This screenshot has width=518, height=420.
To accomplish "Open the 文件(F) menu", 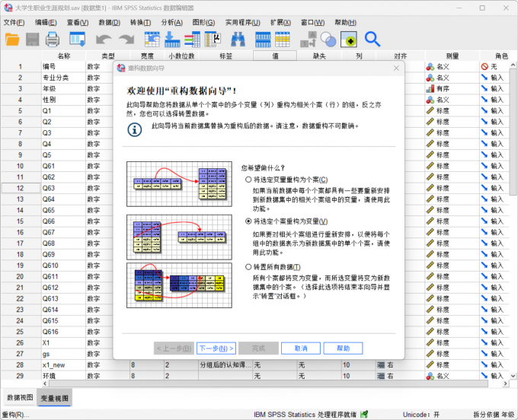I will pos(14,22).
